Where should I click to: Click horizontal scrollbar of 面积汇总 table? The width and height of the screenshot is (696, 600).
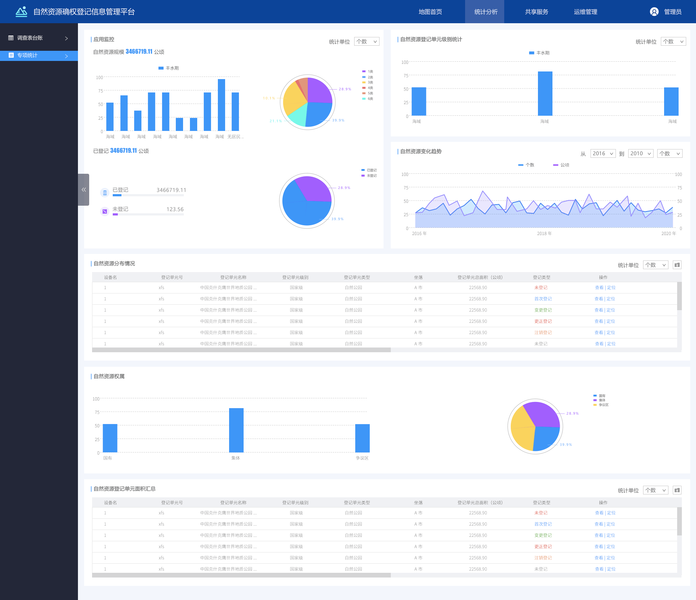pyautogui.click(x=241, y=575)
